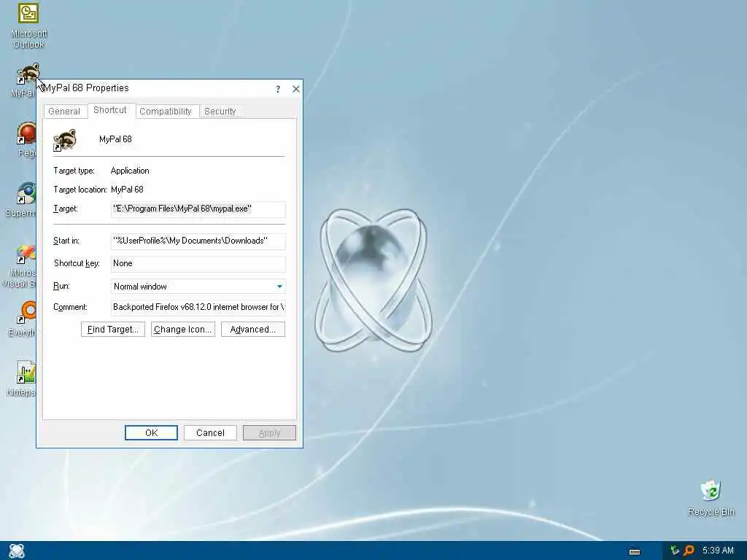The width and height of the screenshot is (747, 560).
Task: Close the MyPal 68 Properties dialog
Action: 296,89
